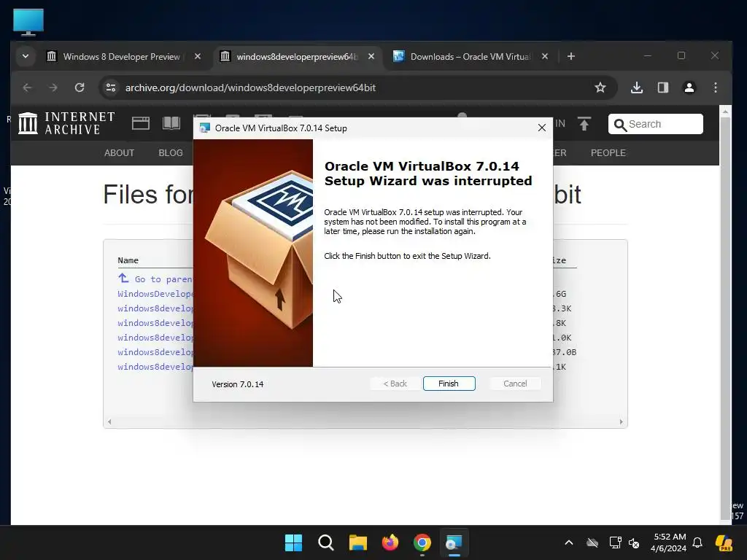Open ABOUT in Internet Archive nav
This screenshot has width=747, height=560.
(119, 153)
